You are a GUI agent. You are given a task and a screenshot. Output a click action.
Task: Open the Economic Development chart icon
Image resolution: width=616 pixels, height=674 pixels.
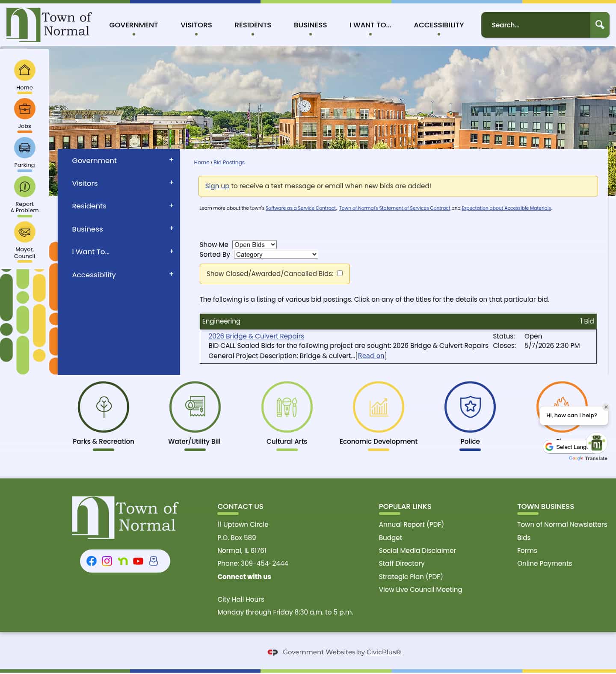(x=379, y=407)
